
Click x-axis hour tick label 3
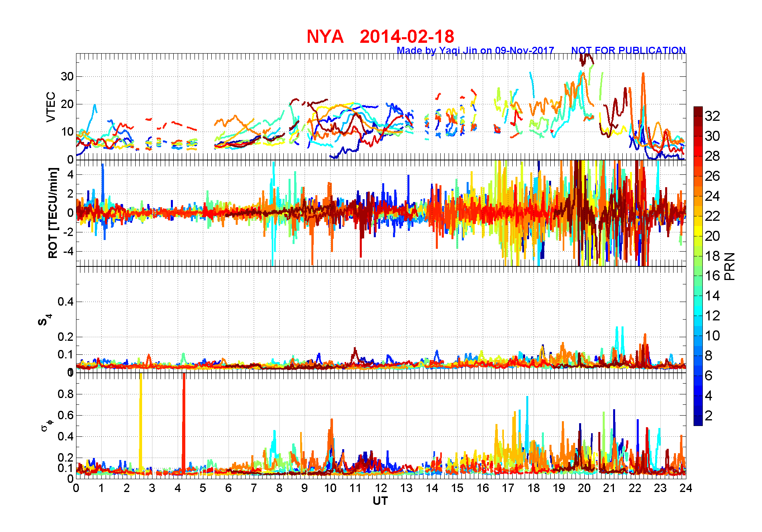tap(152, 488)
